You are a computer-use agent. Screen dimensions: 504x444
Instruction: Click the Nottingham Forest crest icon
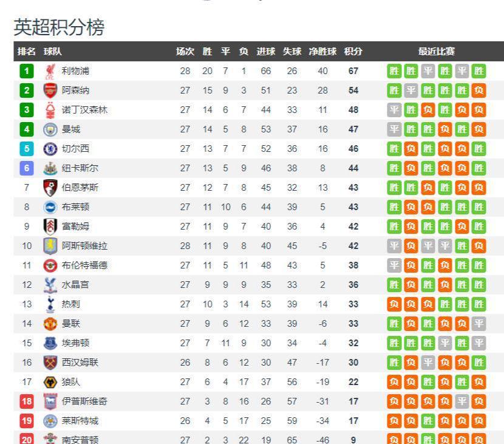pos(50,110)
